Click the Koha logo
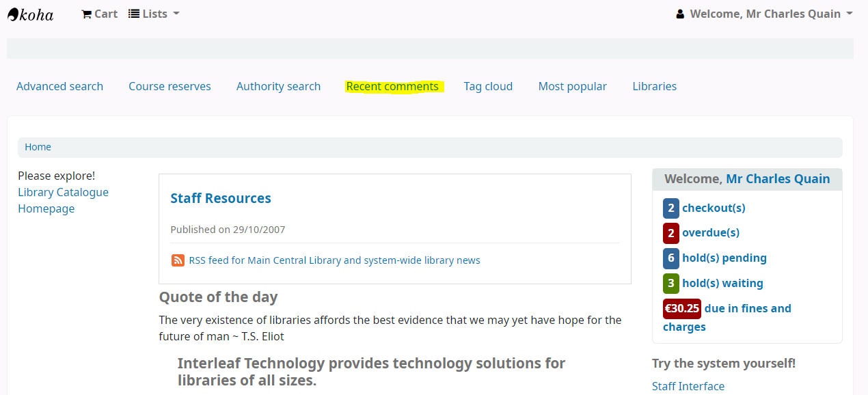The image size is (868, 395). [x=30, y=14]
